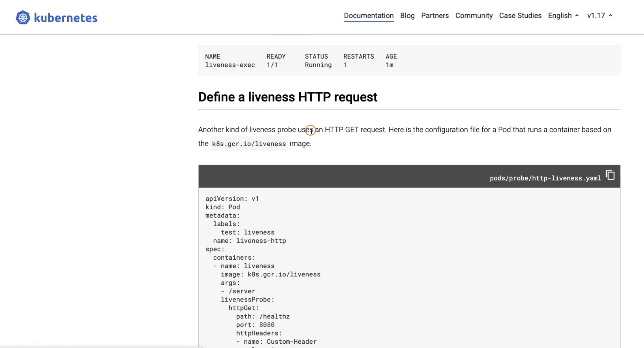Image resolution: width=644 pixels, height=348 pixels.
Task: Open the pods/probe/http-liveness.yaml file link
Action: pos(545,178)
